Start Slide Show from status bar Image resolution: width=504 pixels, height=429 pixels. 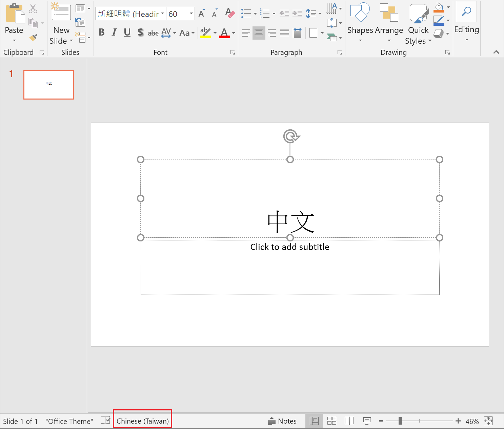367,421
